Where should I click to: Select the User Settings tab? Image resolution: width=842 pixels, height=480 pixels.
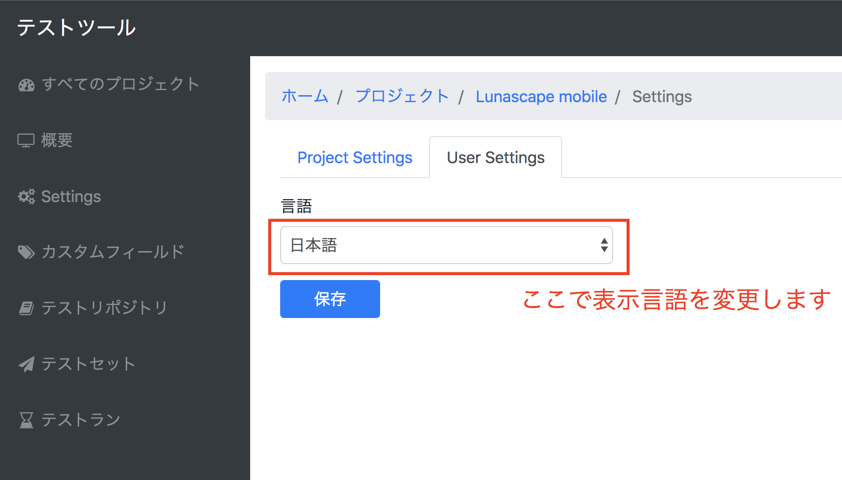tap(496, 157)
